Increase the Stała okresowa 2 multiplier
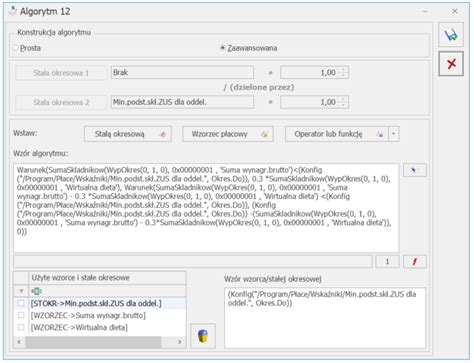474x363 pixels. [343, 99]
